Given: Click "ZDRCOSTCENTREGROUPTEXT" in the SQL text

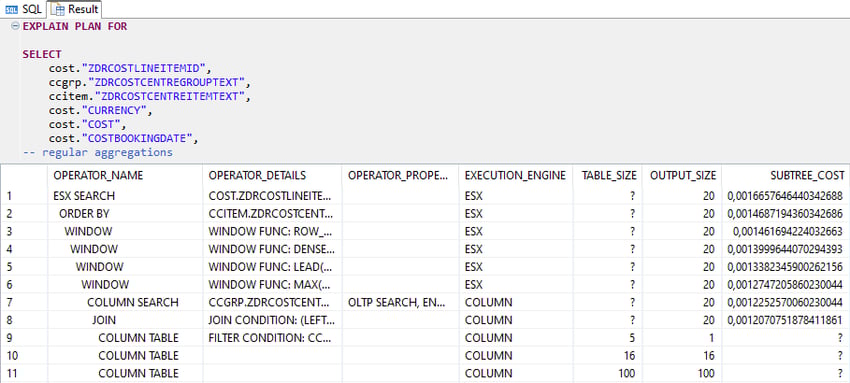Looking at the screenshot, I should pos(166,82).
